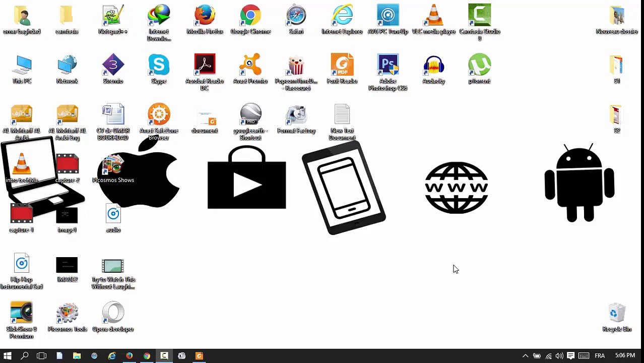
Task: Click the Acrobat Reader DC icon
Action: [205, 66]
